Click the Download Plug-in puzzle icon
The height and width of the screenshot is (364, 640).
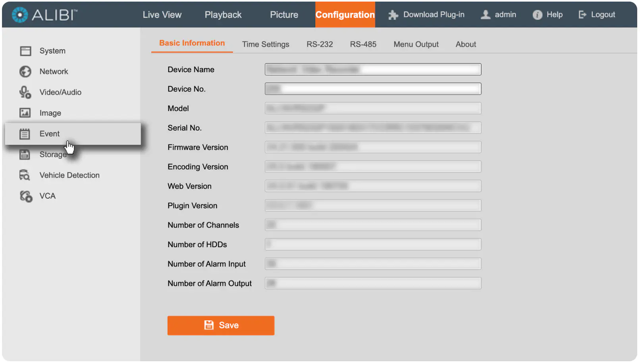(393, 15)
